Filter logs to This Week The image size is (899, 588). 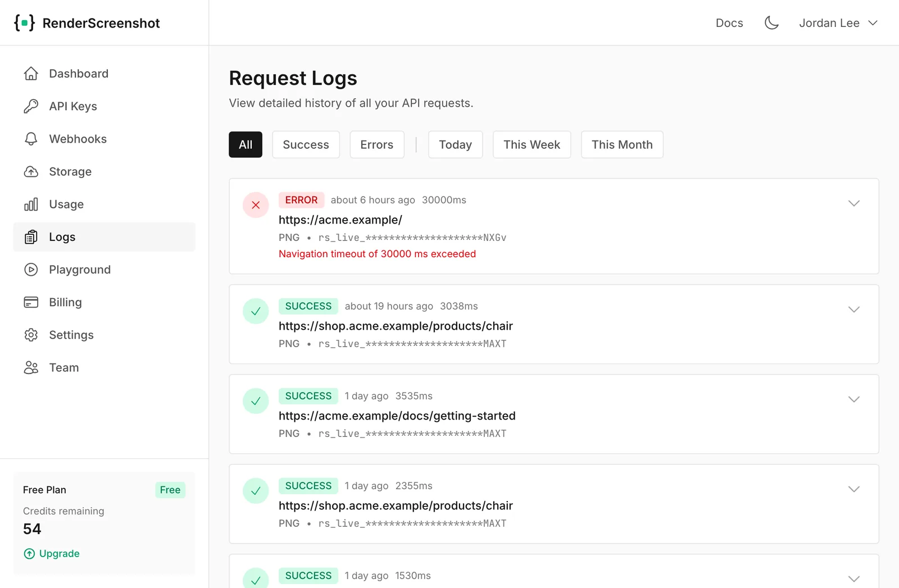(532, 145)
